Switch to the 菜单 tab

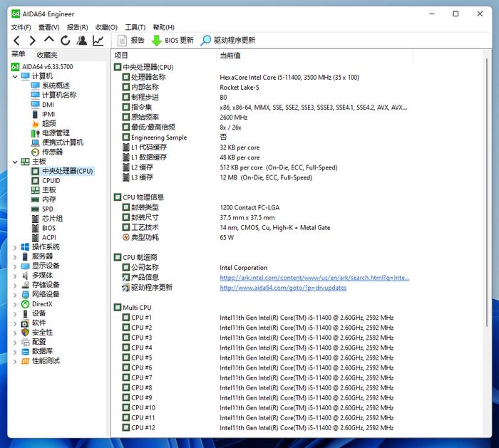pyautogui.click(x=18, y=54)
